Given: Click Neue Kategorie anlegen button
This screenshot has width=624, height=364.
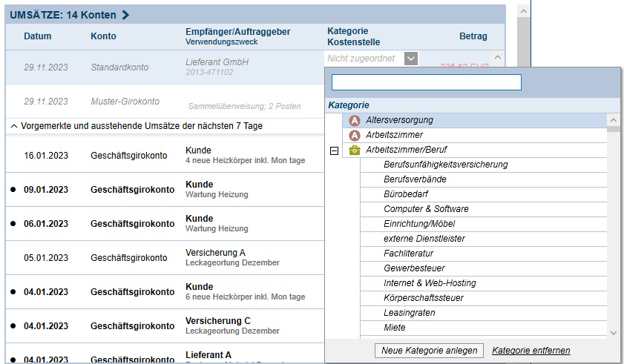Looking at the screenshot, I should tap(429, 351).
